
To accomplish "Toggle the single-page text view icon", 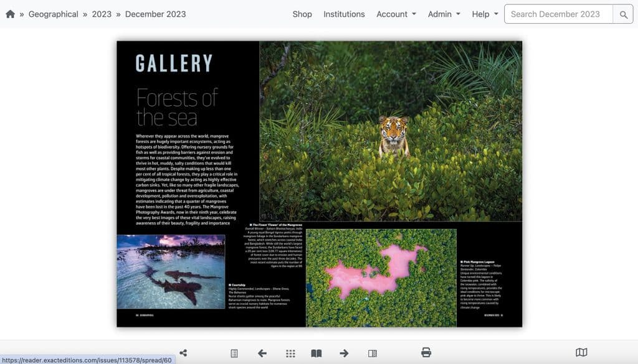I will coord(373,353).
